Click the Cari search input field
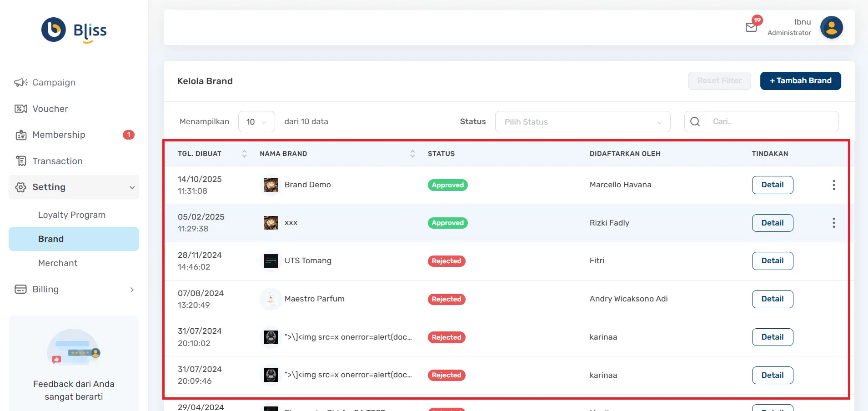The width and height of the screenshot is (868, 411). [771, 122]
